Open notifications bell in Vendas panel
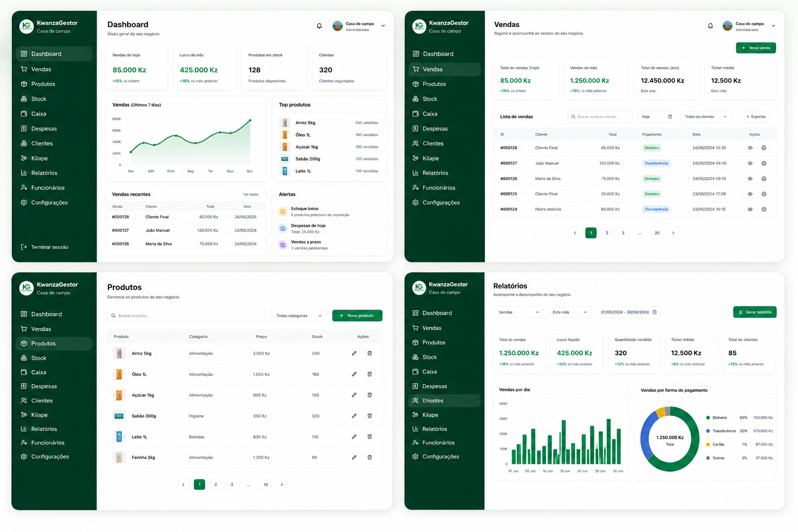 710,25
